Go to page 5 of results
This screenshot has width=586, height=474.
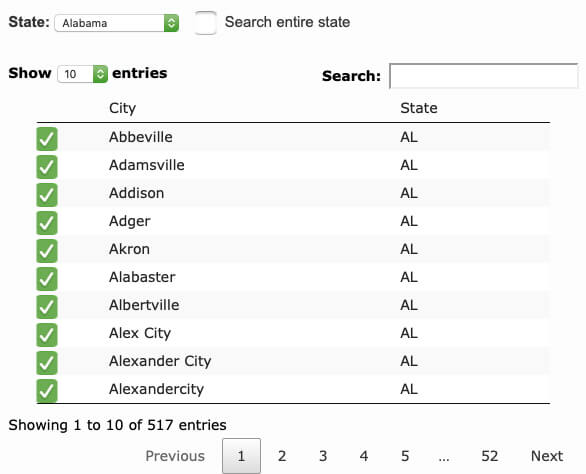click(405, 456)
